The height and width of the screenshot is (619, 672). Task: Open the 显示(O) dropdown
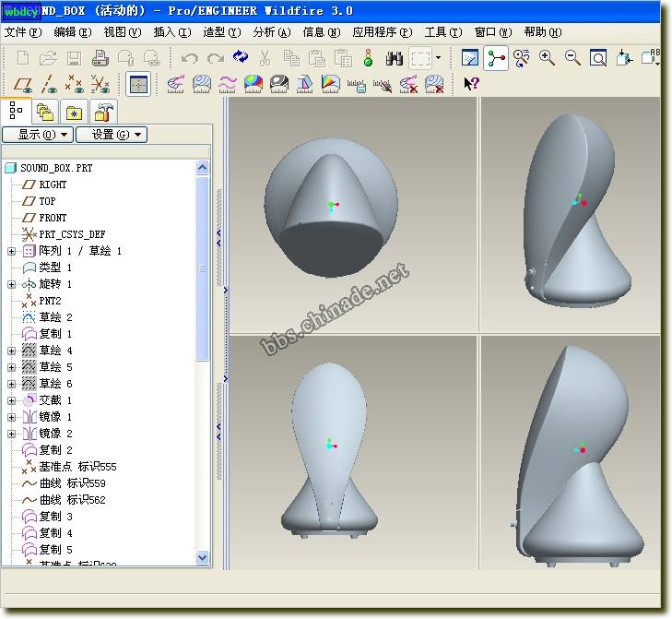(x=38, y=135)
